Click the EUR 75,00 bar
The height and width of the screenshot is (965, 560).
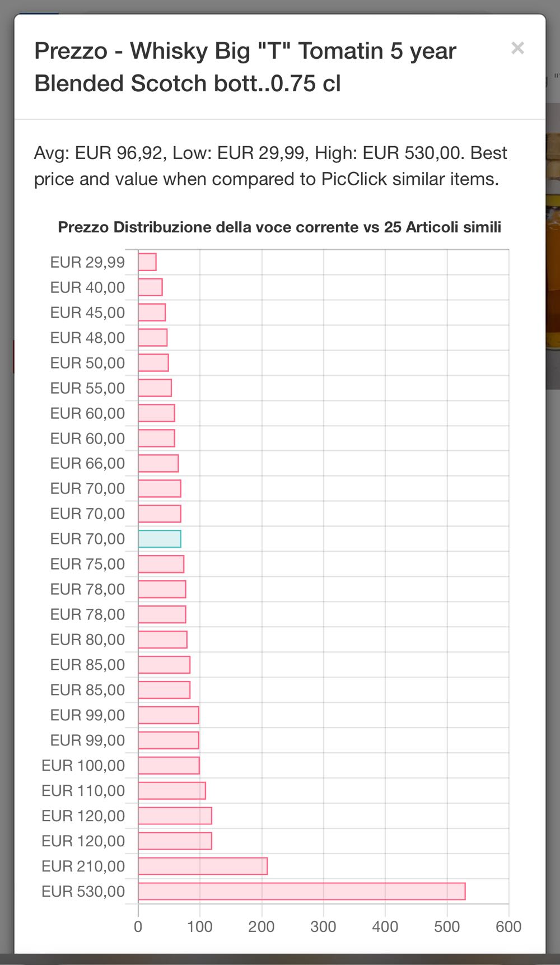(x=161, y=564)
